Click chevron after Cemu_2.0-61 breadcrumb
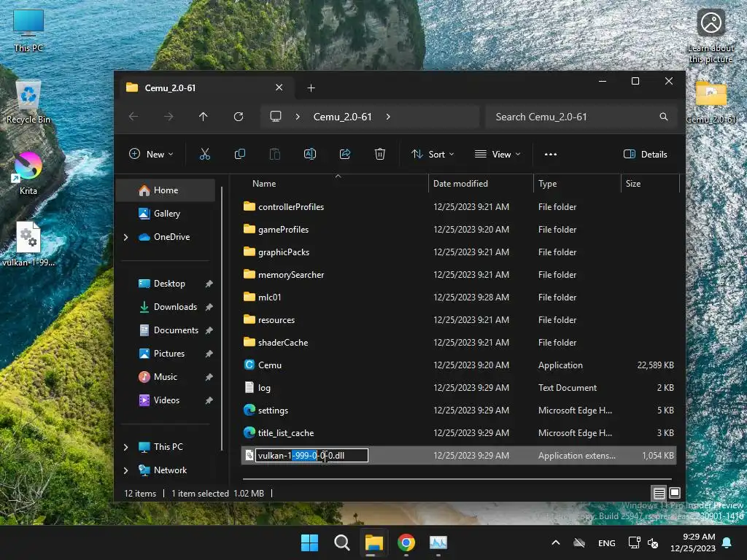Screen dimensions: 747x560 coord(388,117)
